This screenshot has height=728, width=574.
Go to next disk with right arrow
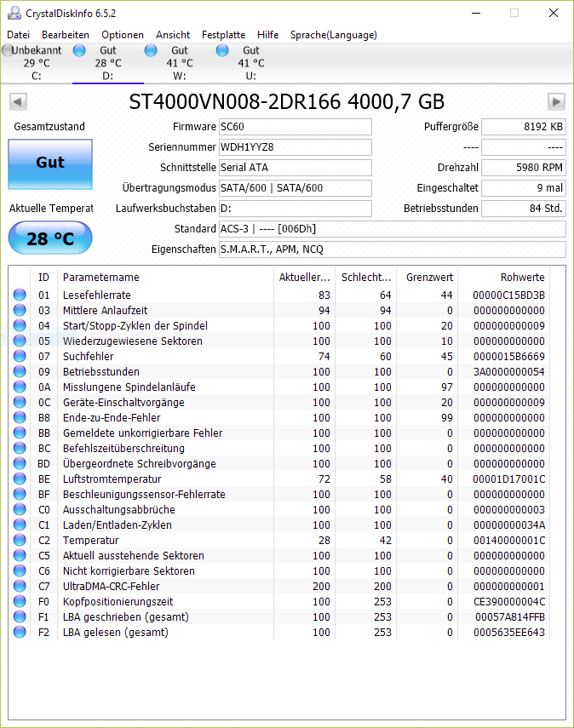coord(556,101)
